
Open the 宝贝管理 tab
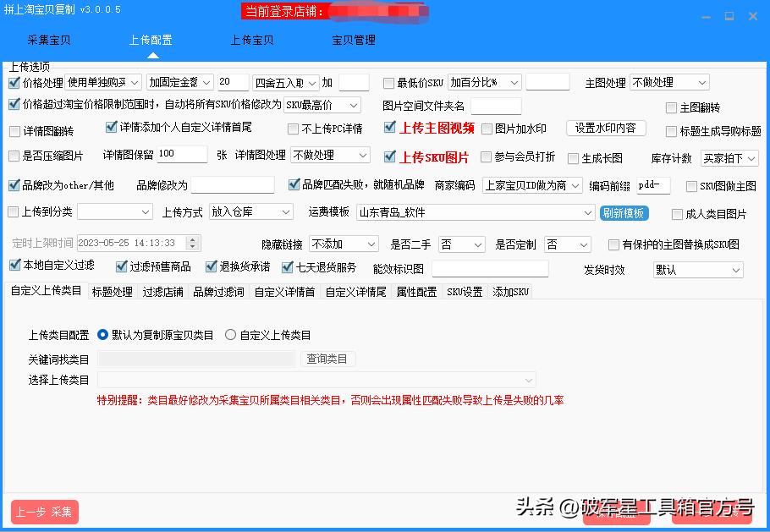coord(354,39)
